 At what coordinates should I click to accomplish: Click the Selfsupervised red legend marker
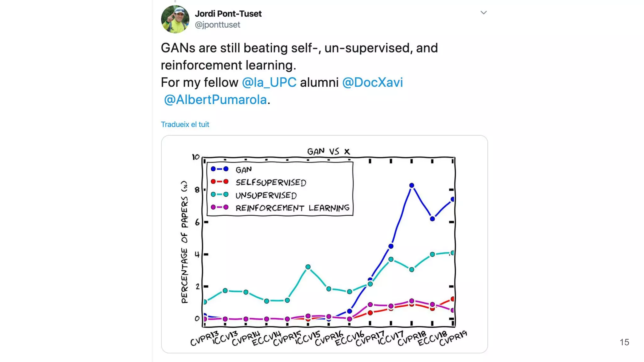(219, 182)
